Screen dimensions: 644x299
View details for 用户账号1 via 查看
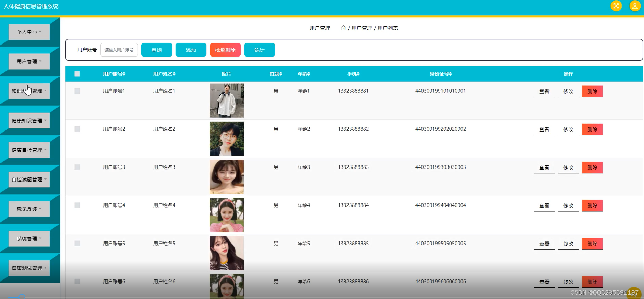pos(544,91)
